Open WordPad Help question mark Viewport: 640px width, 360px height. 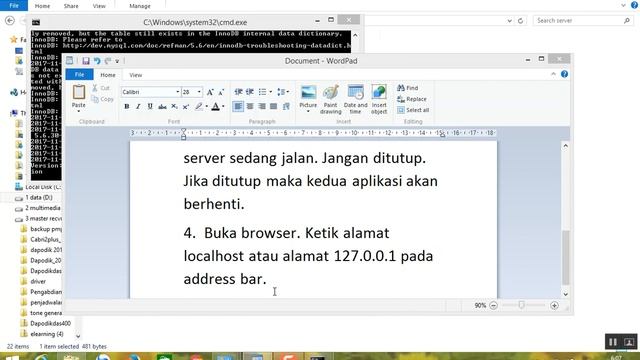564,74
